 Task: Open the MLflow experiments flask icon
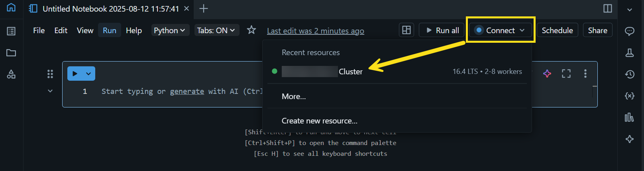(630, 53)
